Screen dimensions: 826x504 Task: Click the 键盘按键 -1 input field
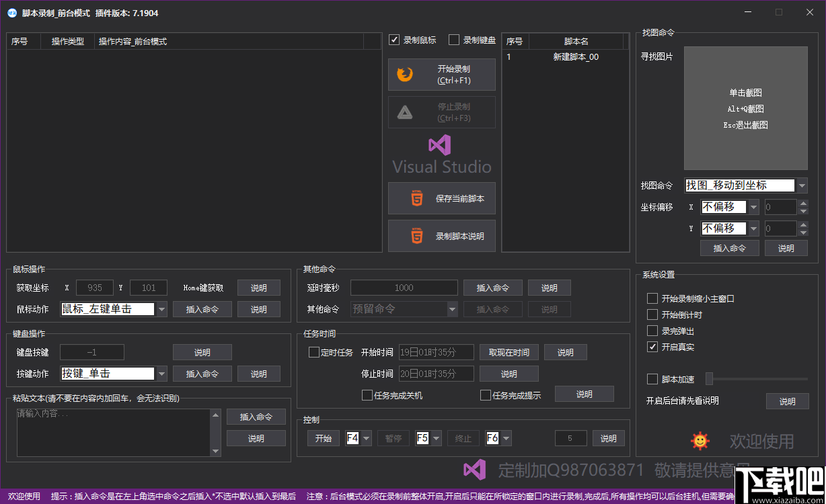point(92,352)
